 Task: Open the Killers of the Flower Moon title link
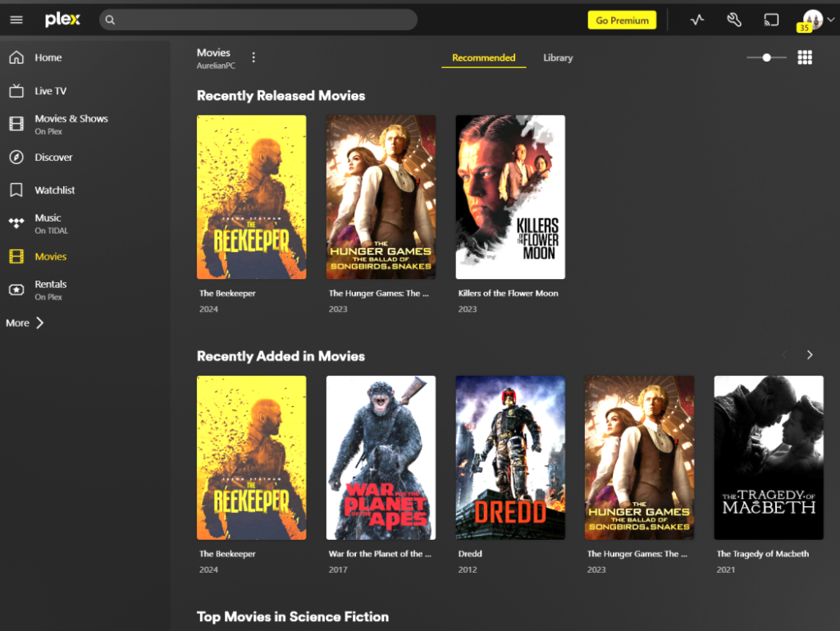[508, 293]
